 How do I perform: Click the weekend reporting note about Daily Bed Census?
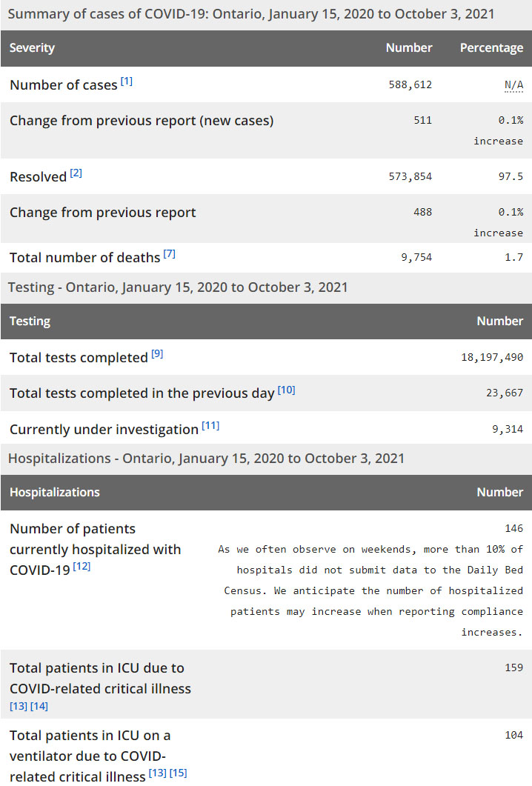pyautogui.click(x=370, y=590)
